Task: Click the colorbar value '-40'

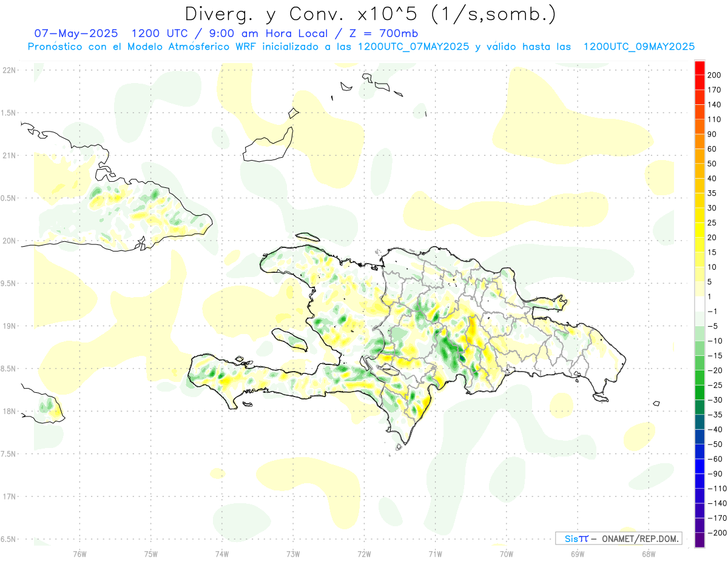Action: click(x=715, y=429)
